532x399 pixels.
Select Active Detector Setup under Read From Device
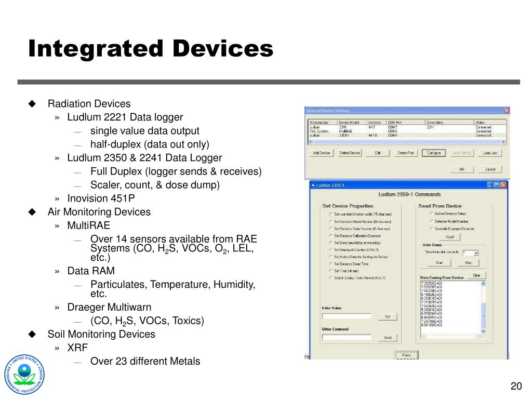[x=448, y=214]
